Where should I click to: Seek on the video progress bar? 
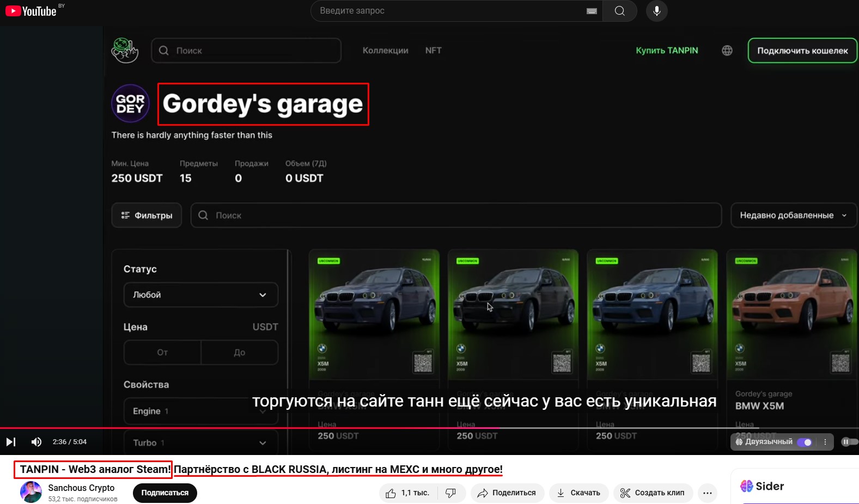pyautogui.click(x=429, y=428)
